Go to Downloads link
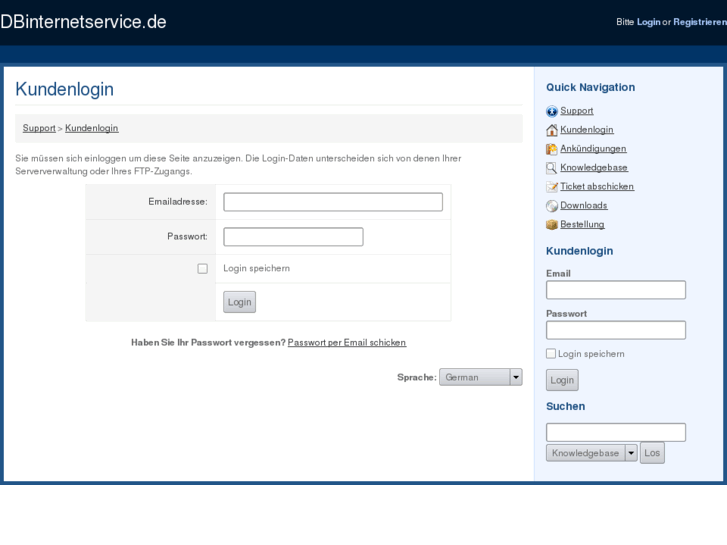Viewport: 727px width, 545px height. tap(584, 205)
